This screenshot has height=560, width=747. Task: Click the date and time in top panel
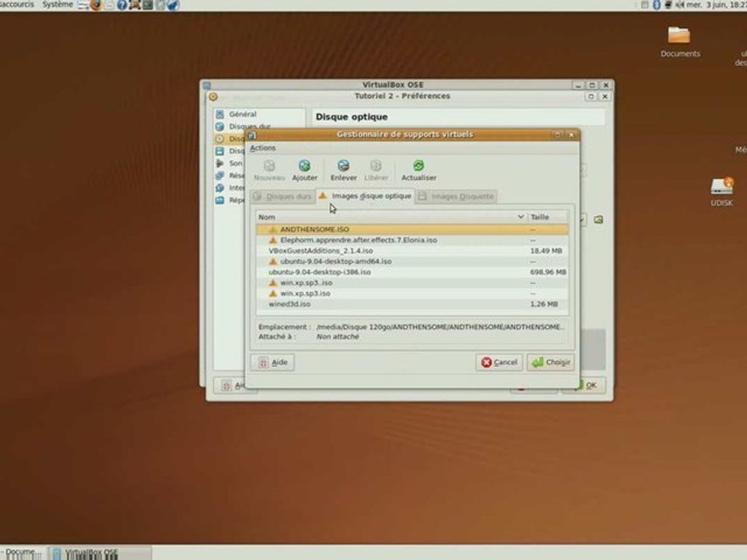[x=716, y=5]
